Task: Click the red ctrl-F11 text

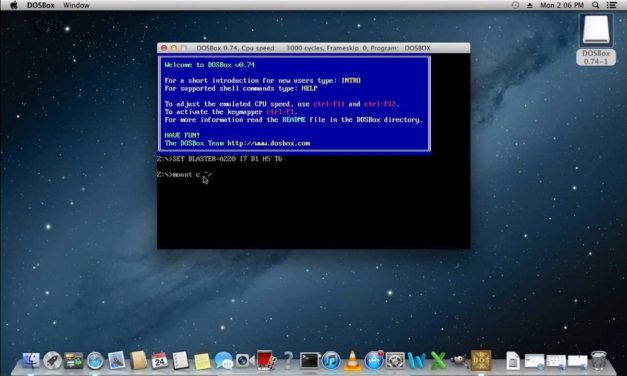Action: (x=329, y=104)
